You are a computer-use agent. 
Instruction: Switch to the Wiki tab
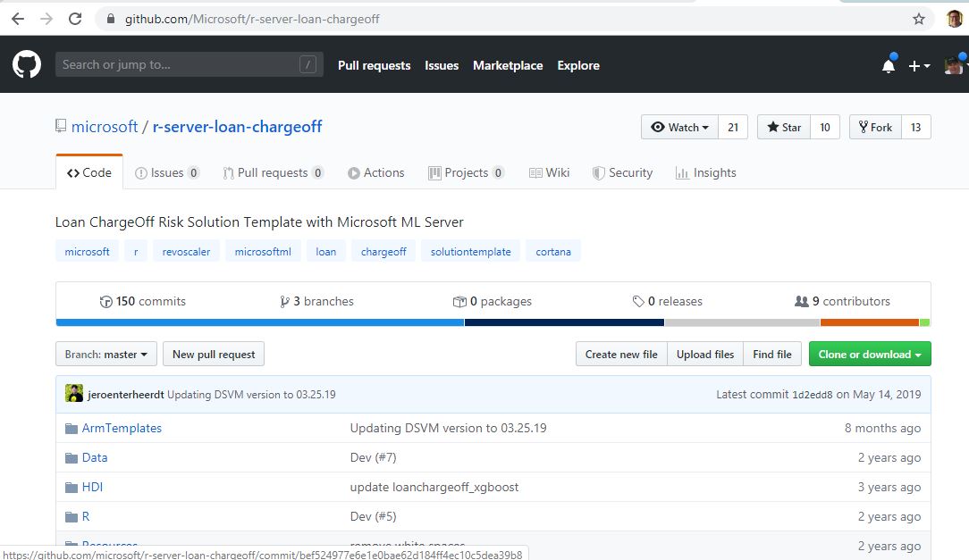tap(549, 173)
